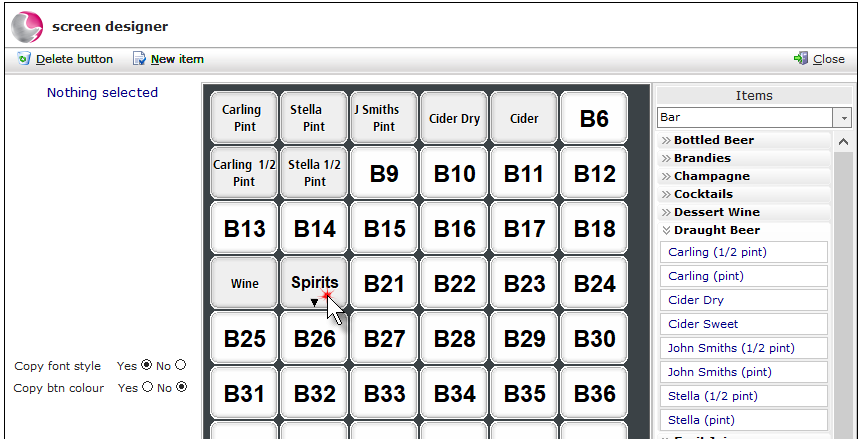
Task: Select Yes for Copy font style
Action: (146, 364)
